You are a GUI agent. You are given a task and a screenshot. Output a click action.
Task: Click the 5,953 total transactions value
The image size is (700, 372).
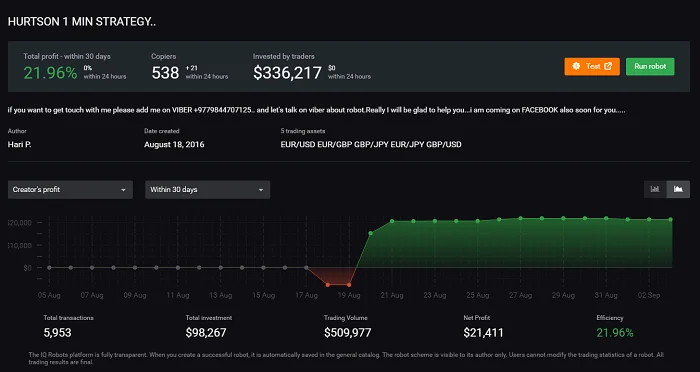tap(57, 333)
